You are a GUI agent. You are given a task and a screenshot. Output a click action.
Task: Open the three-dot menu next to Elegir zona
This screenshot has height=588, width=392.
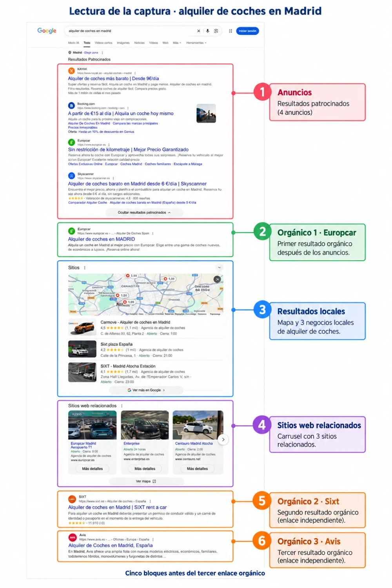coord(102,53)
